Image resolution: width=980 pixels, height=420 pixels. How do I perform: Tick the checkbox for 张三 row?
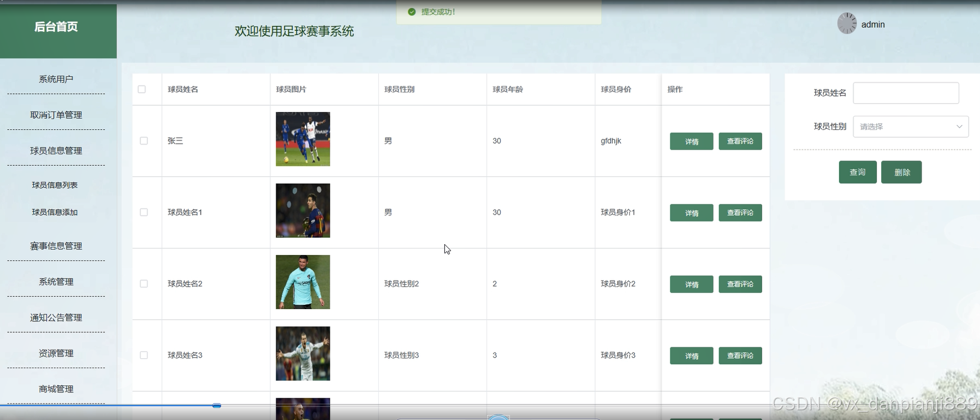pyautogui.click(x=144, y=141)
